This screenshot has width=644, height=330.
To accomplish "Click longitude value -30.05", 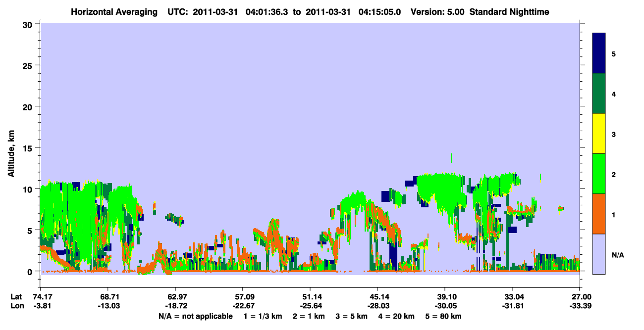I will pyautogui.click(x=445, y=306).
